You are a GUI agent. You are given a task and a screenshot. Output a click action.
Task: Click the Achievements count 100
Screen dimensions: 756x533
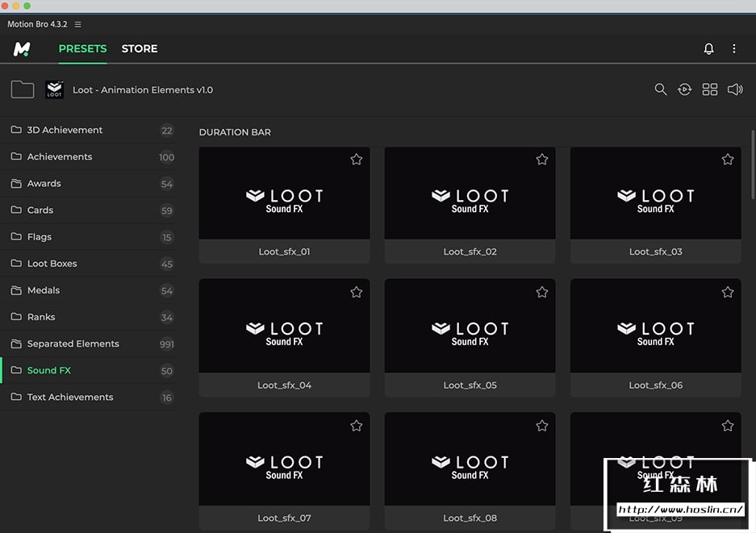coord(167,157)
